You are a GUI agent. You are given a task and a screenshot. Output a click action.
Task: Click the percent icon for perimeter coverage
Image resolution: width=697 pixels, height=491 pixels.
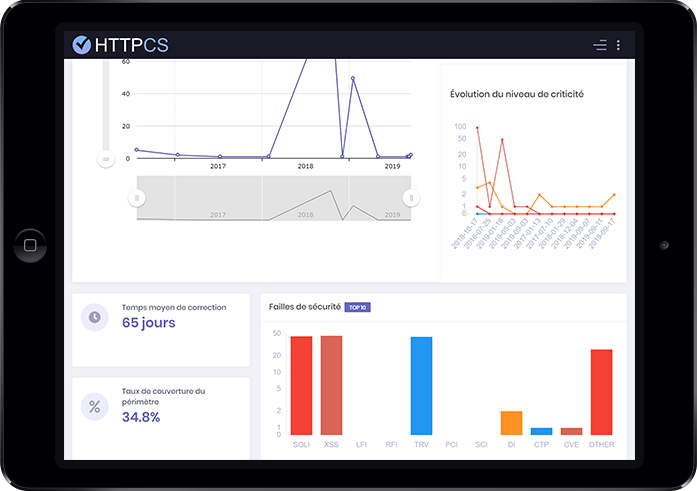pos(94,406)
